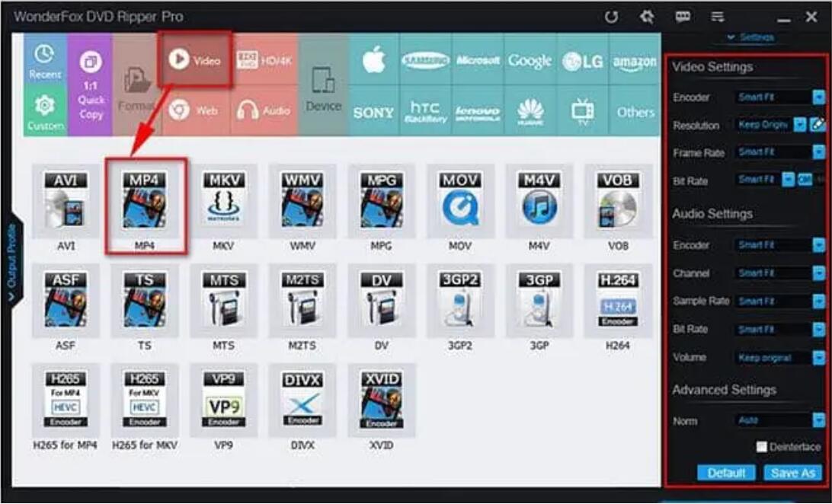
Task: Open Amazon device profiles
Action: coord(635,60)
